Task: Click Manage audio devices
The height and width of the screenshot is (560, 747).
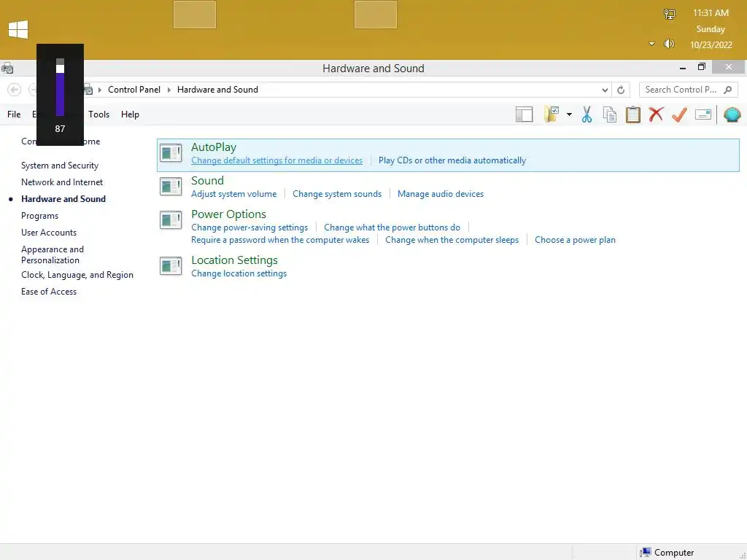Action: click(x=441, y=194)
